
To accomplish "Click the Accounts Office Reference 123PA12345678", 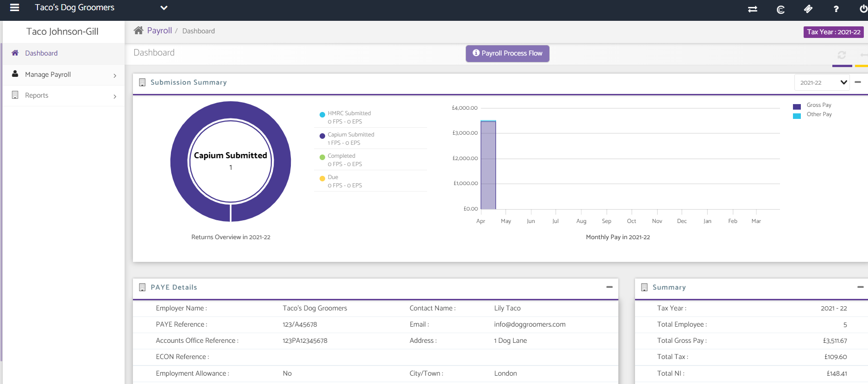I will 305,341.
